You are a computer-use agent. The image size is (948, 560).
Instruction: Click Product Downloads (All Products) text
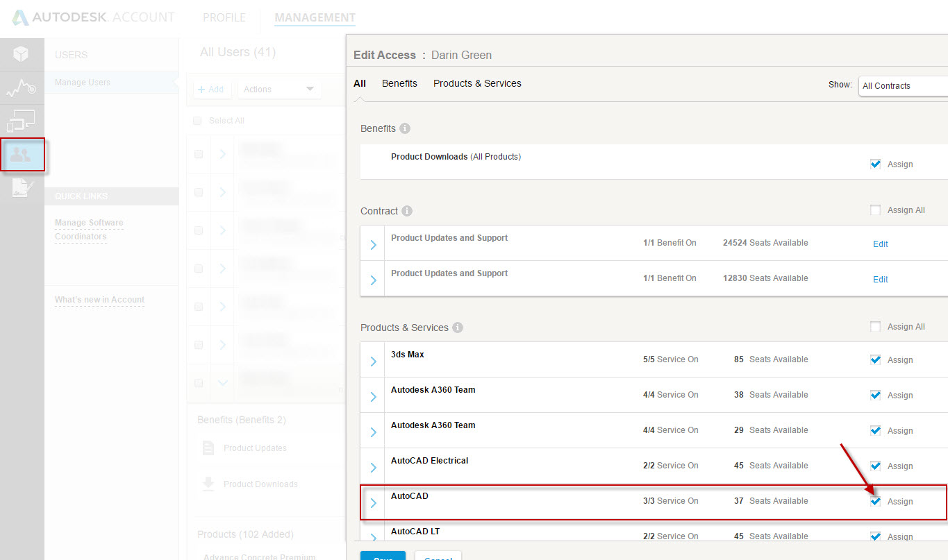tap(456, 156)
